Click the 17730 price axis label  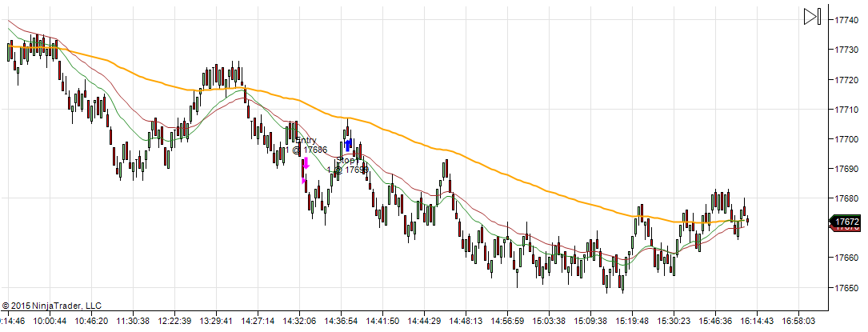[x=846, y=50]
